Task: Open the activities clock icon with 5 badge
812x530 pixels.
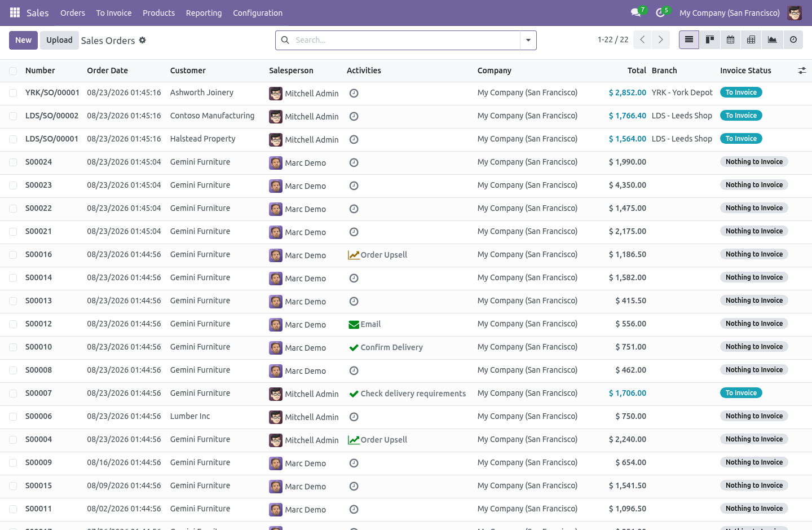Action: (x=660, y=12)
